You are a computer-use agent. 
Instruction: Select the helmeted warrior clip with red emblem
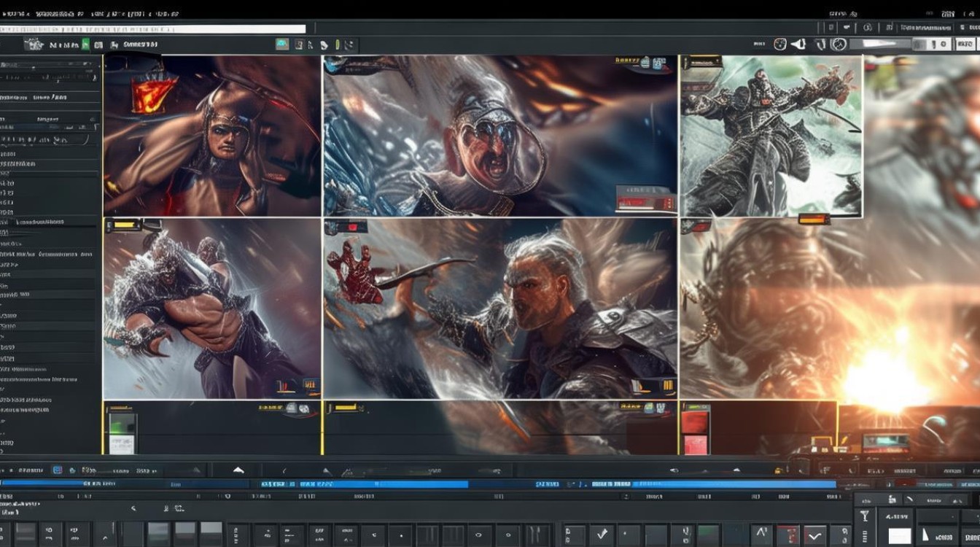coord(212,136)
